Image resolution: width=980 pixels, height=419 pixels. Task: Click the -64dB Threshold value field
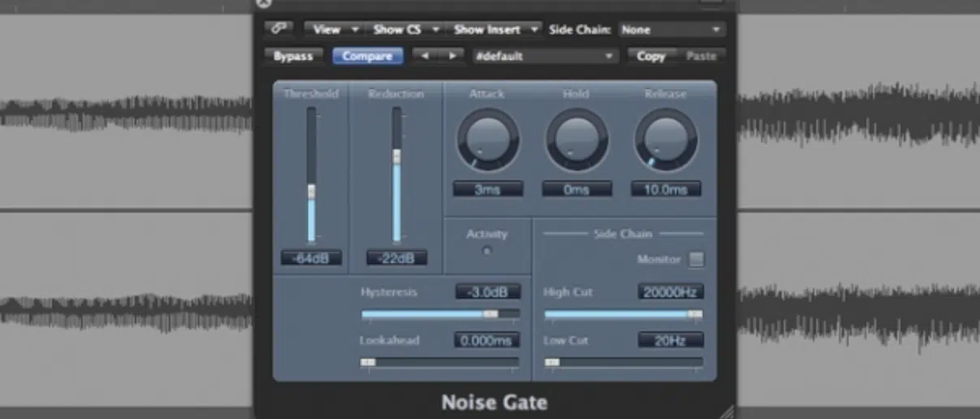click(312, 258)
